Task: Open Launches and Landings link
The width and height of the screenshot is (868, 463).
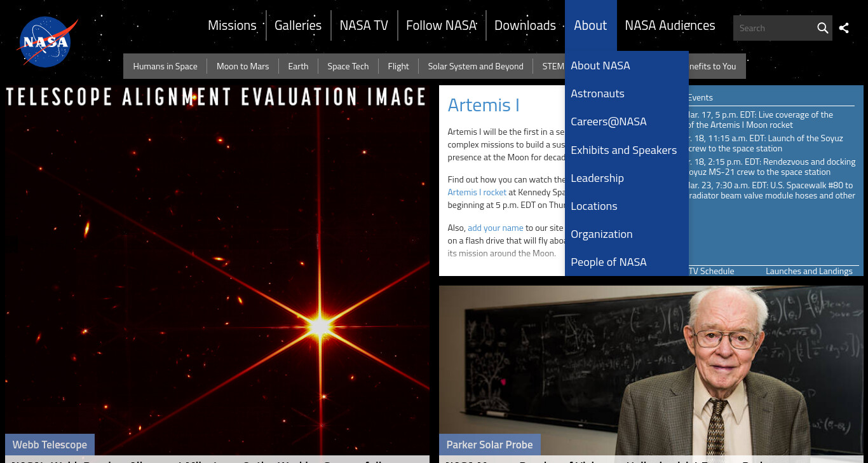Action: pos(809,271)
